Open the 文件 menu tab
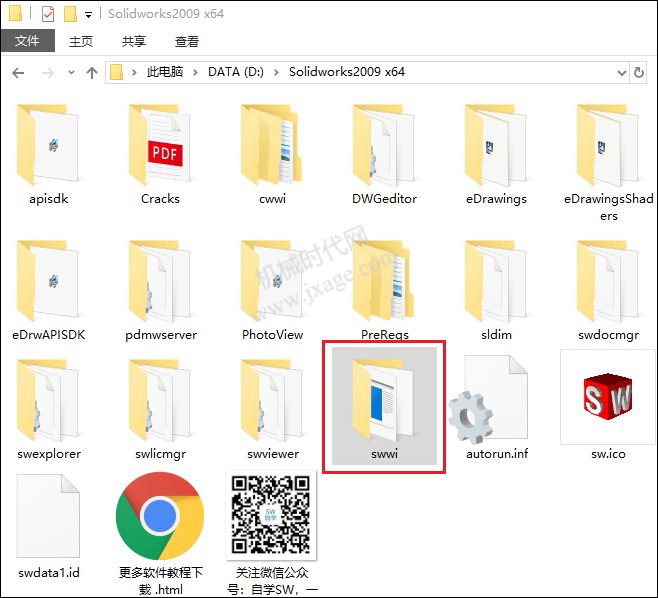The height and width of the screenshot is (598, 658). (x=28, y=41)
